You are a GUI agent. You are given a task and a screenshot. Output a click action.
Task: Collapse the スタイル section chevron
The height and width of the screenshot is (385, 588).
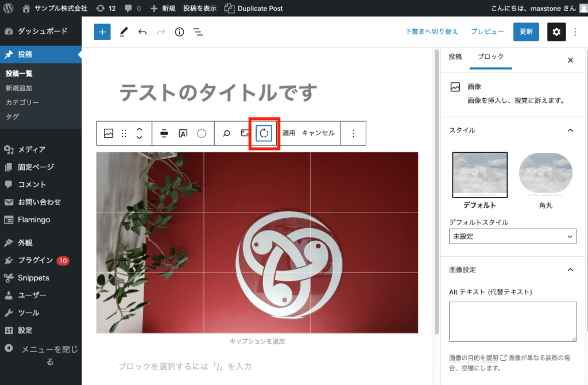coord(570,130)
